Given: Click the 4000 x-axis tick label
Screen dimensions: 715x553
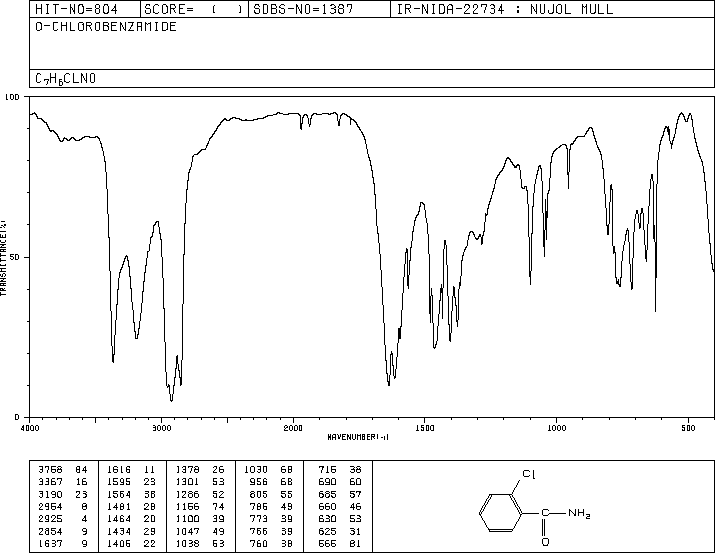Looking at the screenshot, I should [30, 428].
